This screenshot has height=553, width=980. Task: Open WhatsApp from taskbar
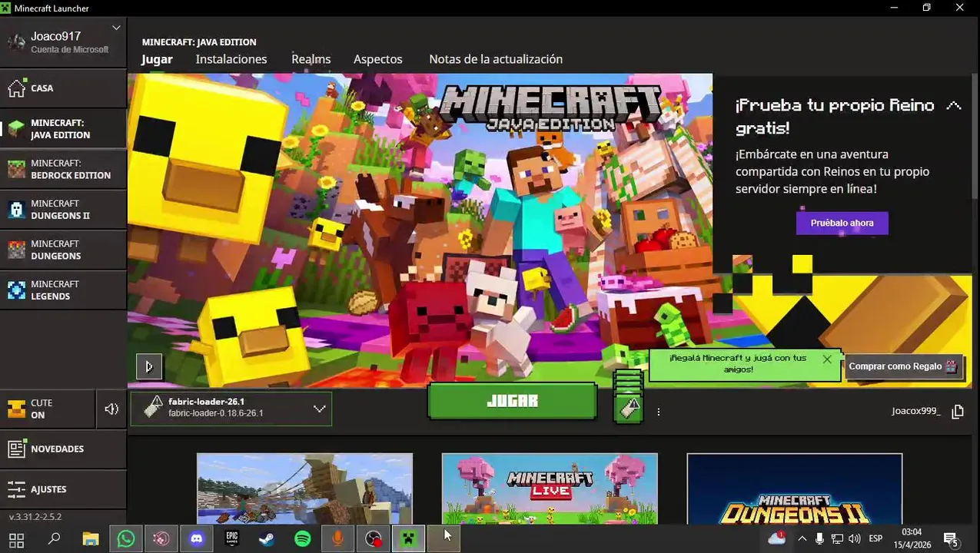(x=125, y=539)
